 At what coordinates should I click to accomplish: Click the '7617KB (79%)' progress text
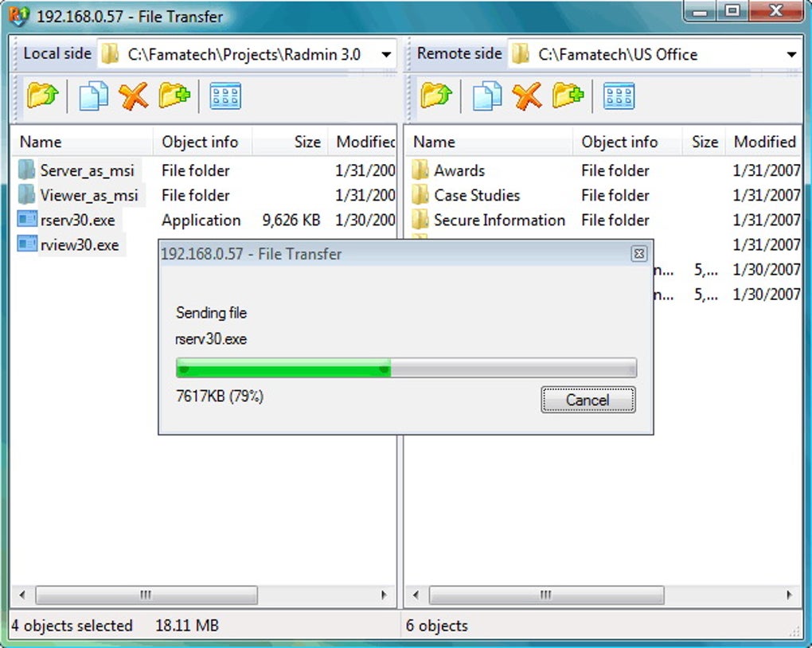(220, 396)
